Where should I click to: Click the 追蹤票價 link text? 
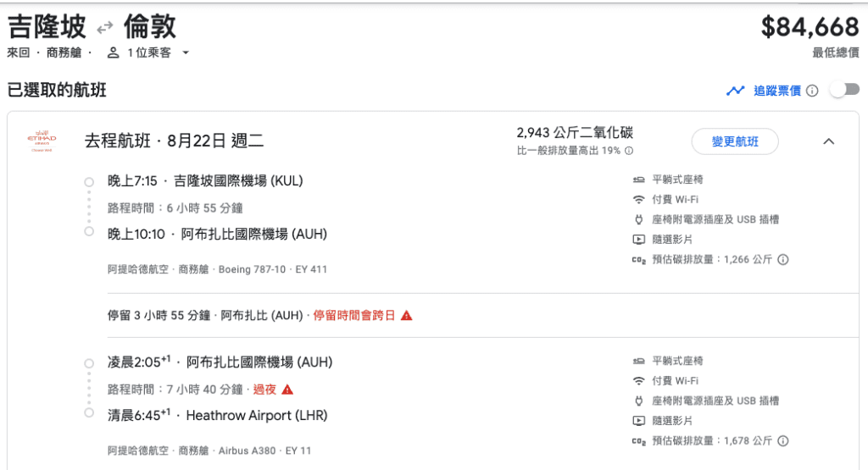[x=777, y=91]
